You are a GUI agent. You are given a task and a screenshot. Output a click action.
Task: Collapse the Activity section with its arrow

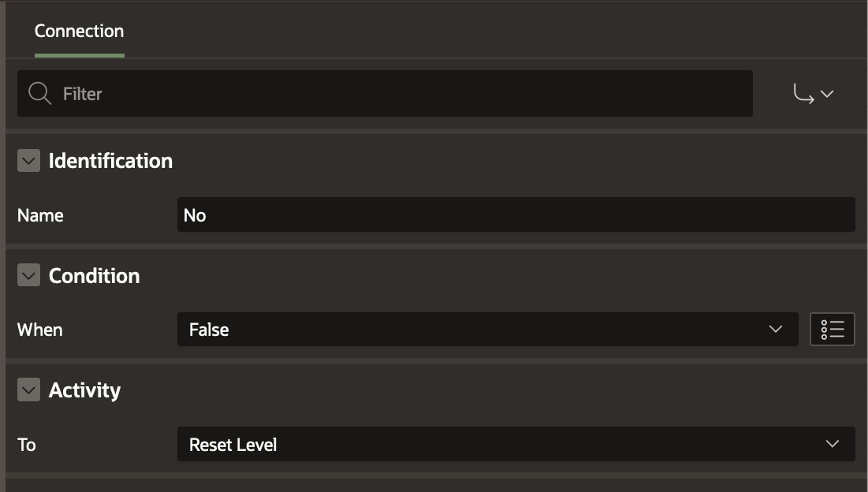[28, 390]
